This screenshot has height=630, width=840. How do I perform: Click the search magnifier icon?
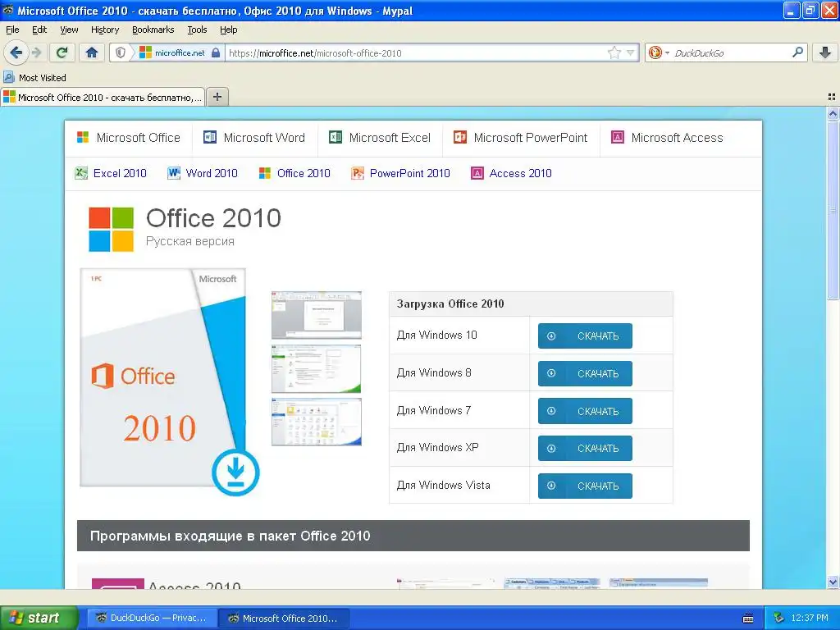point(797,52)
